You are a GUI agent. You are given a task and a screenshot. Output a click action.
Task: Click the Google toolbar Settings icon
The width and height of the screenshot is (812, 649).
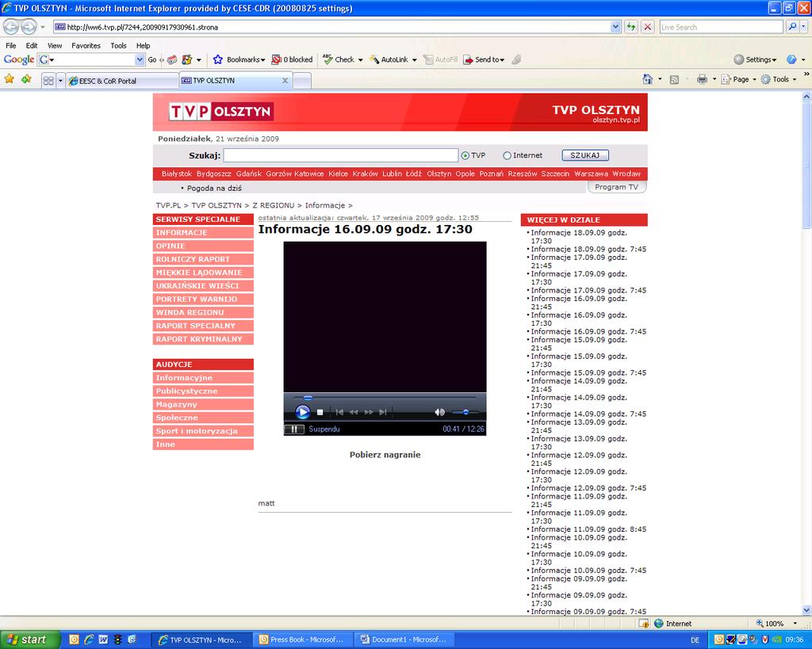point(739,59)
